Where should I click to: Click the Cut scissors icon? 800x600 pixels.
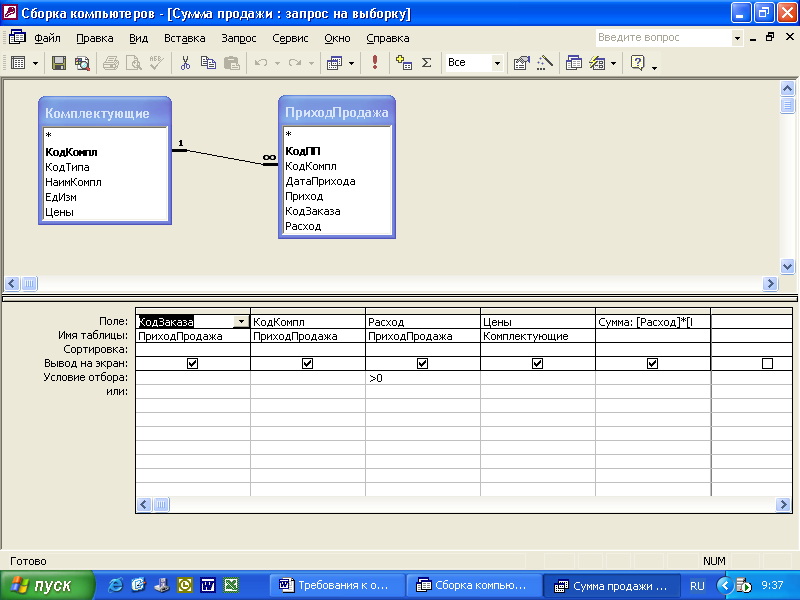click(185, 62)
